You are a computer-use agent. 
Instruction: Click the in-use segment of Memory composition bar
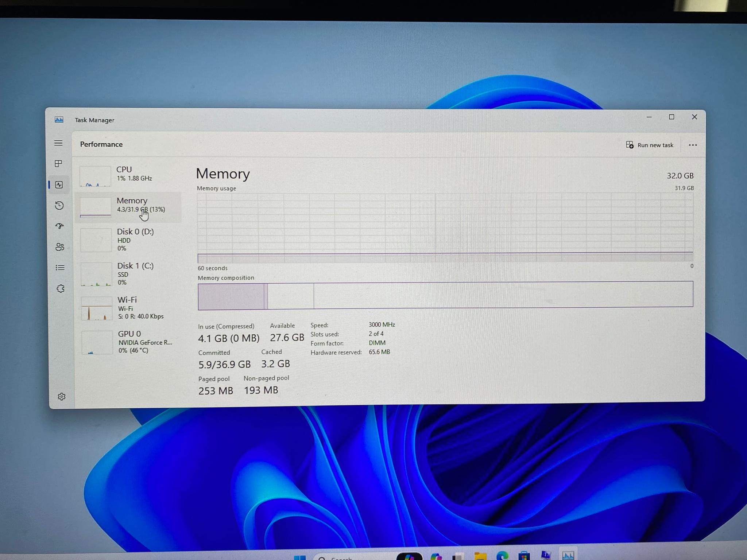(x=231, y=296)
